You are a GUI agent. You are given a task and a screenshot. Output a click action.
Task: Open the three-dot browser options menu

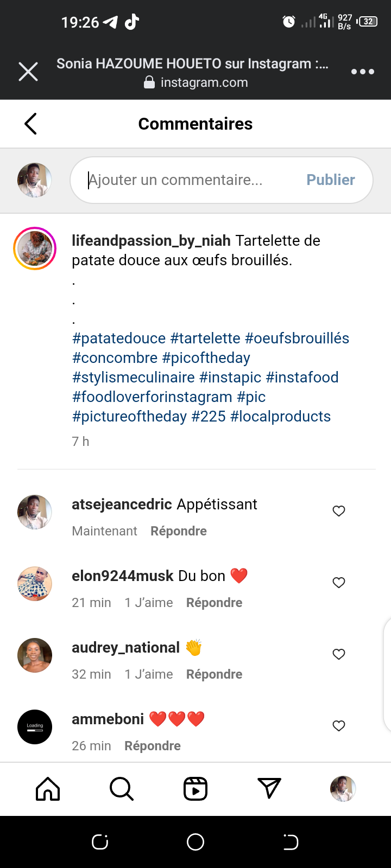pyautogui.click(x=362, y=72)
